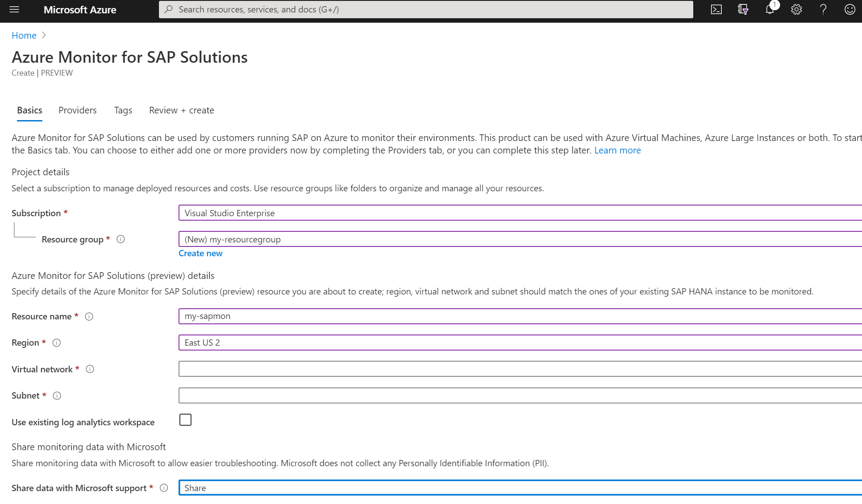Click the Create | PREVIEW subtitle

tap(42, 73)
